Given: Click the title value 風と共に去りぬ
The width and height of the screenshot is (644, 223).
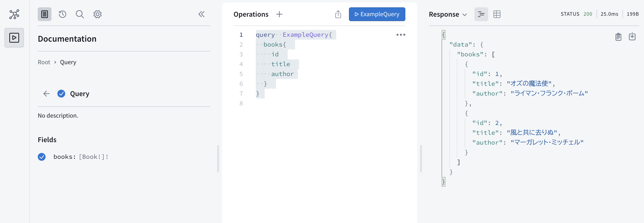Looking at the screenshot, I should pyautogui.click(x=532, y=133).
